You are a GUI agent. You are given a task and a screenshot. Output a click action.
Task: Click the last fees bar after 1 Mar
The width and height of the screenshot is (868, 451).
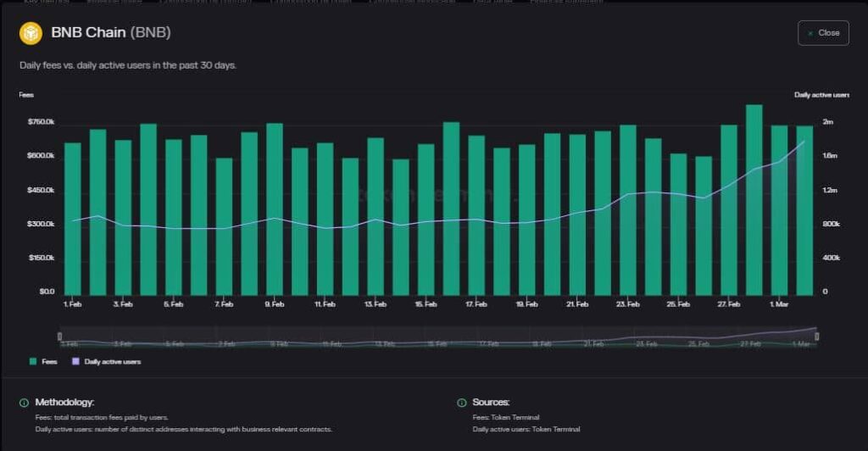(804, 210)
